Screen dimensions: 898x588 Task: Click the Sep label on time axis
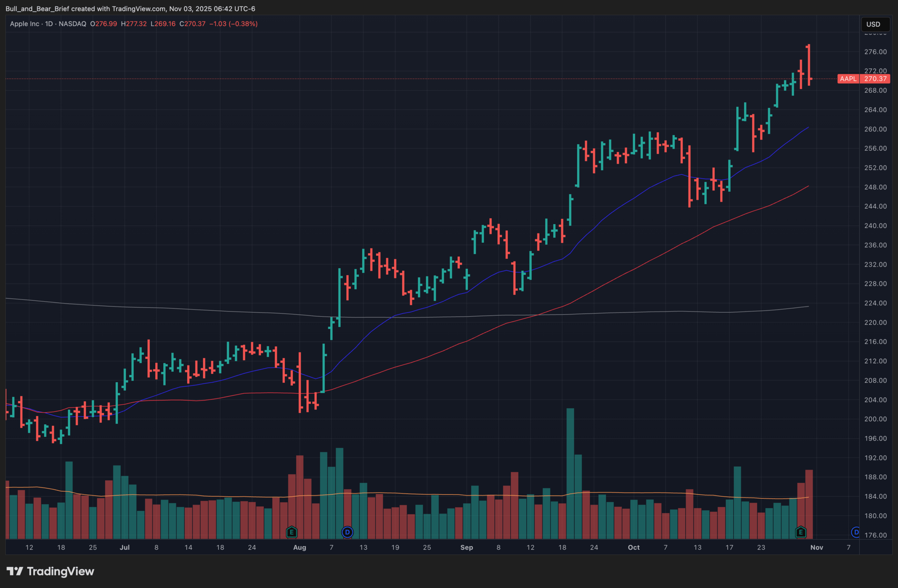click(466, 547)
